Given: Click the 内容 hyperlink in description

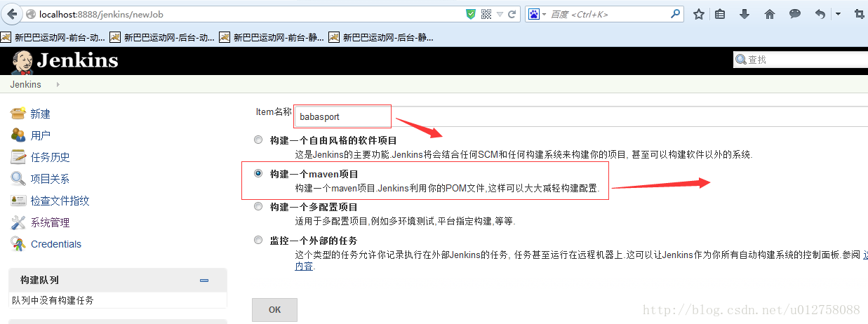Looking at the screenshot, I should tap(304, 266).
